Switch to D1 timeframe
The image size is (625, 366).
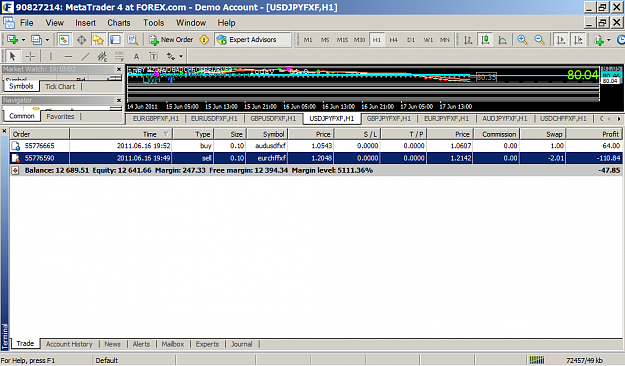[411, 40]
